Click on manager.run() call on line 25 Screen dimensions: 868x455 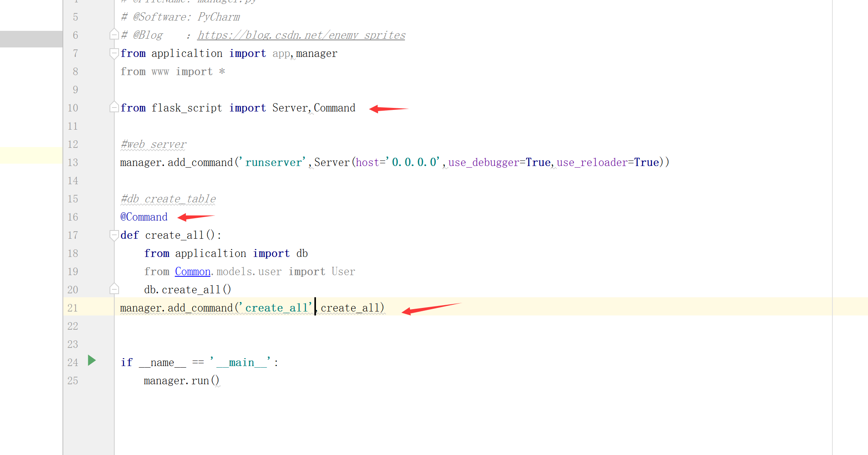click(x=181, y=381)
